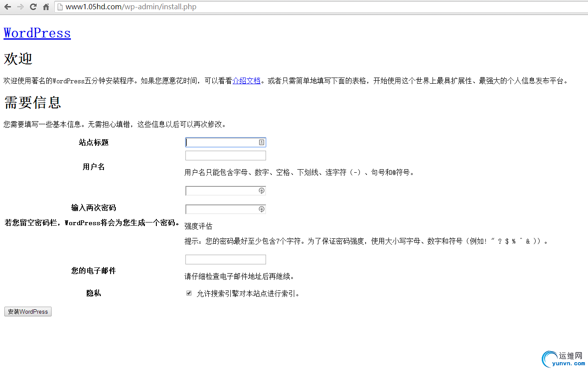Click the key icon in the second password field
This screenshot has width=588, height=371.
(261, 209)
